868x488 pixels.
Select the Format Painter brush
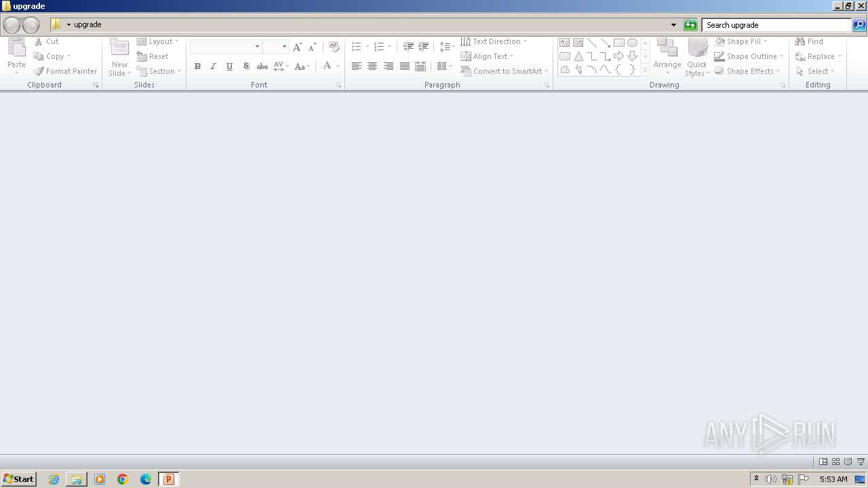[65, 71]
